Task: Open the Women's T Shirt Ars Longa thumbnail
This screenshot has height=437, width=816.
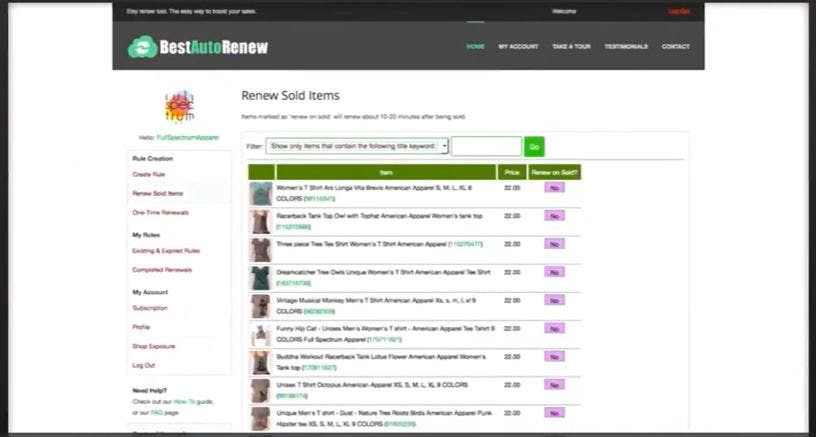Action: [x=260, y=193]
